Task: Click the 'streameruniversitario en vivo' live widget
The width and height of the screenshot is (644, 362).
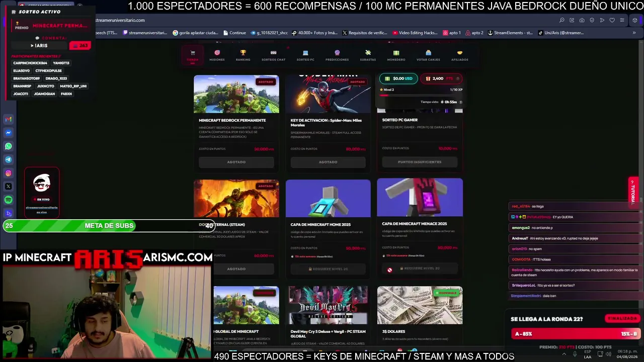Action: pos(42,192)
